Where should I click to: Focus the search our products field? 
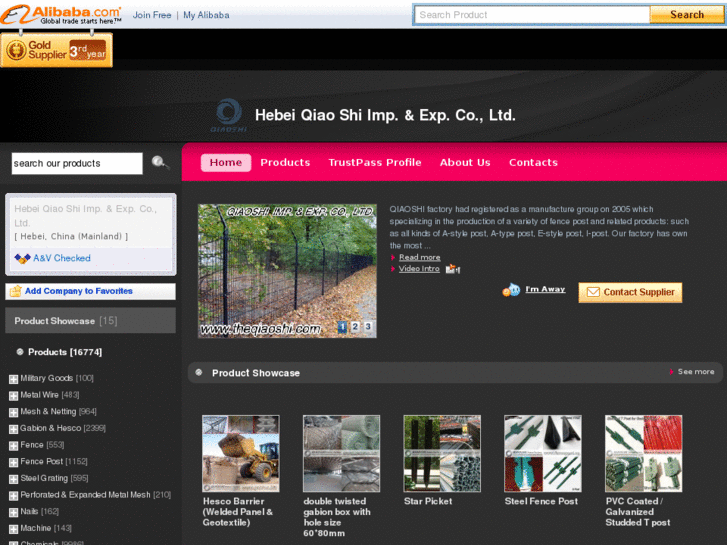click(x=77, y=163)
